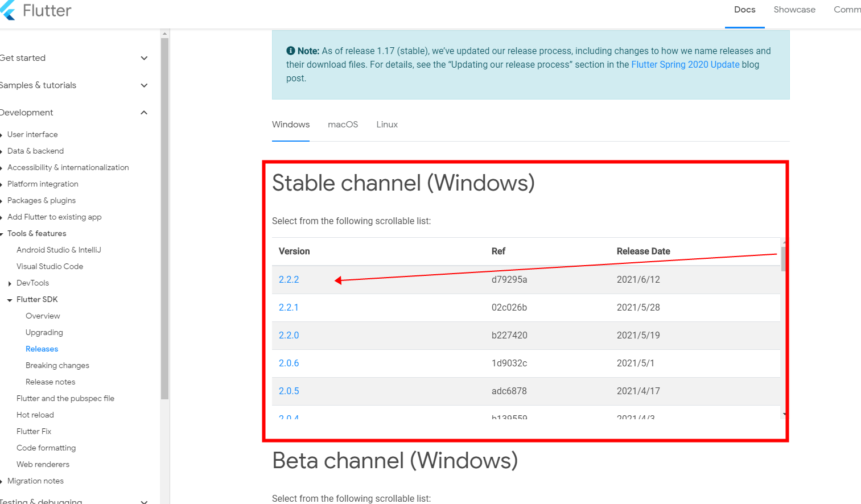The height and width of the screenshot is (504, 861).
Task: Click the Flutter logo icon
Action: pyautogui.click(x=7, y=10)
